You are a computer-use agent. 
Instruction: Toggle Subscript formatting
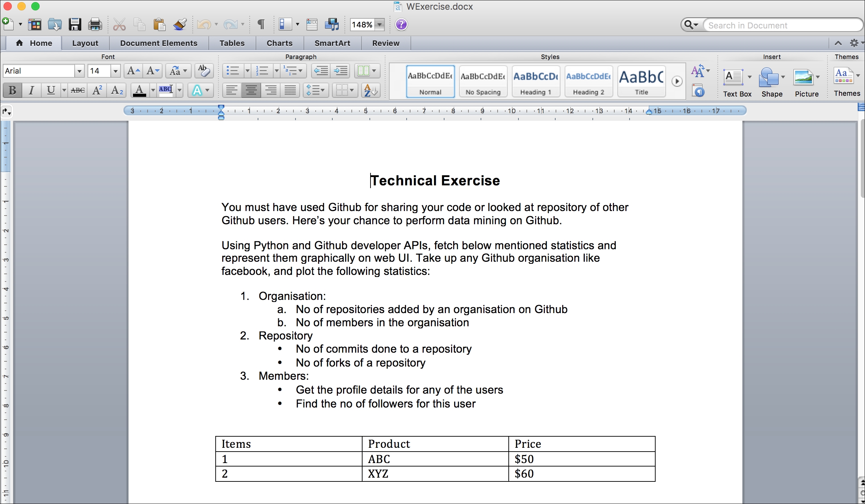tap(117, 91)
